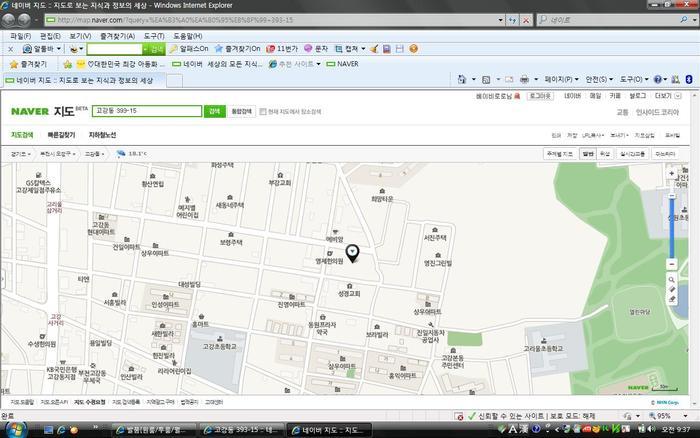700x438 pixels.
Task: Click the RSS feeds icon in the command bar
Action: click(x=486, y=79)
